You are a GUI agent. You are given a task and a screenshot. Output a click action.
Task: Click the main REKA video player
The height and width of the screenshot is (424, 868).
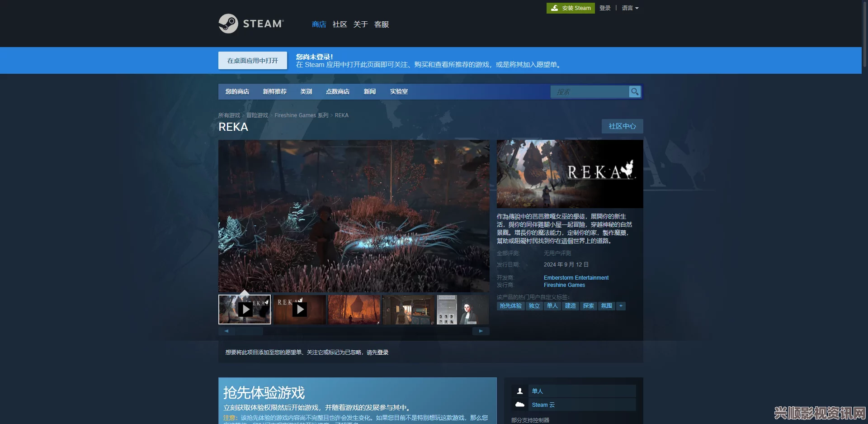click(354, 216)
